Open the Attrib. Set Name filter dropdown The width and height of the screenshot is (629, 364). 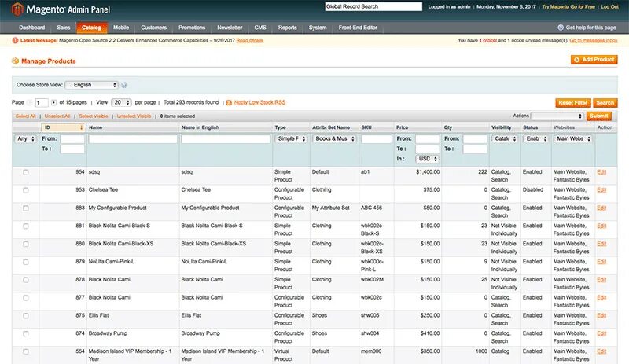click(x=335, y=139)
